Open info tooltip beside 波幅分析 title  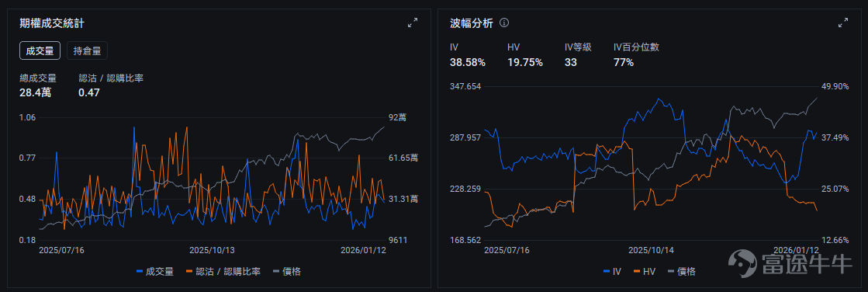coord(503,23)
